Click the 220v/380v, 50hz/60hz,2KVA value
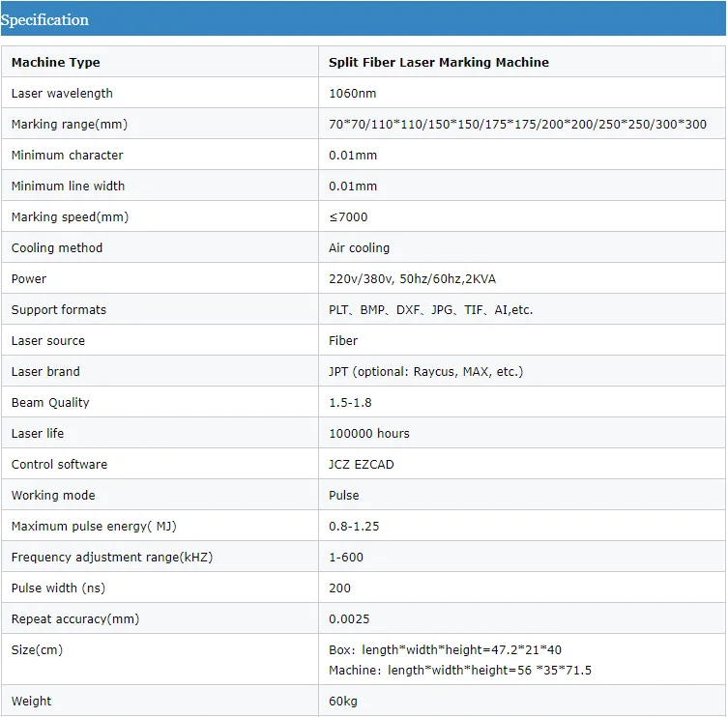The height and width of the screenshot is (717, 728). 412,279
